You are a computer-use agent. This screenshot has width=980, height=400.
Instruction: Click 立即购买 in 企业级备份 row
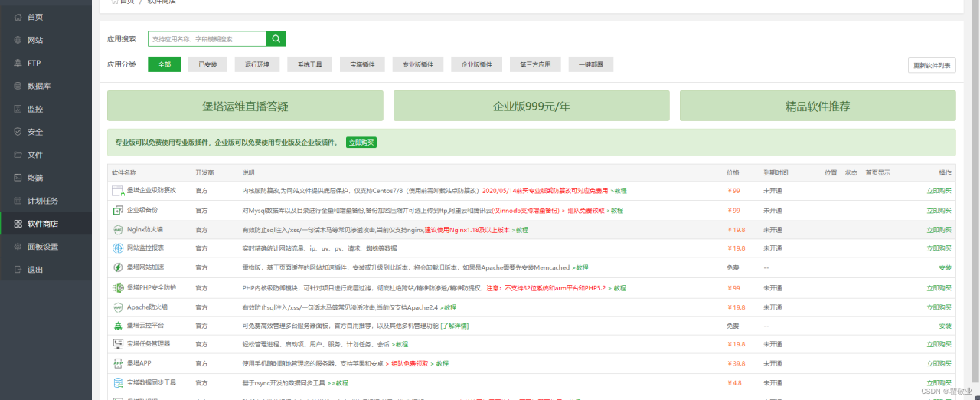[939, 210]
